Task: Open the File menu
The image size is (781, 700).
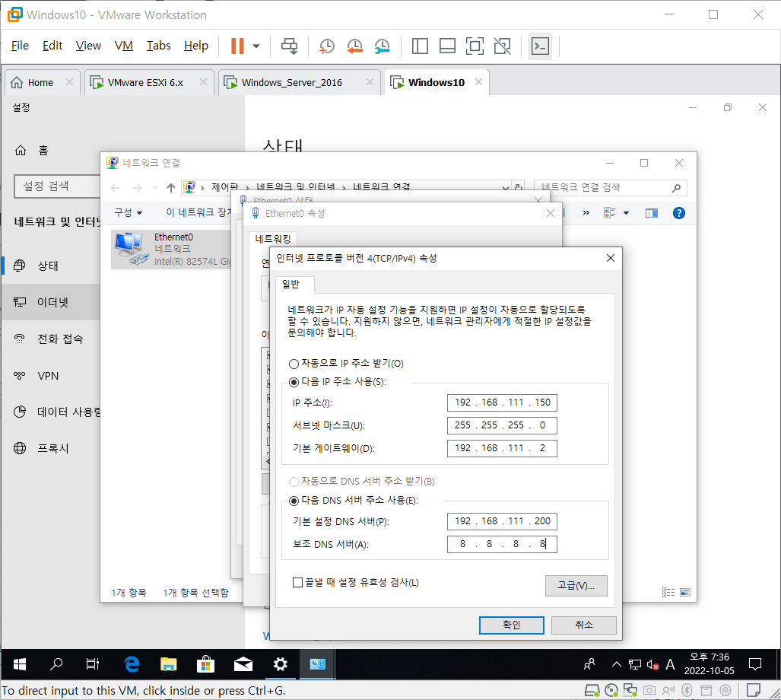Action: coord(20,46)
